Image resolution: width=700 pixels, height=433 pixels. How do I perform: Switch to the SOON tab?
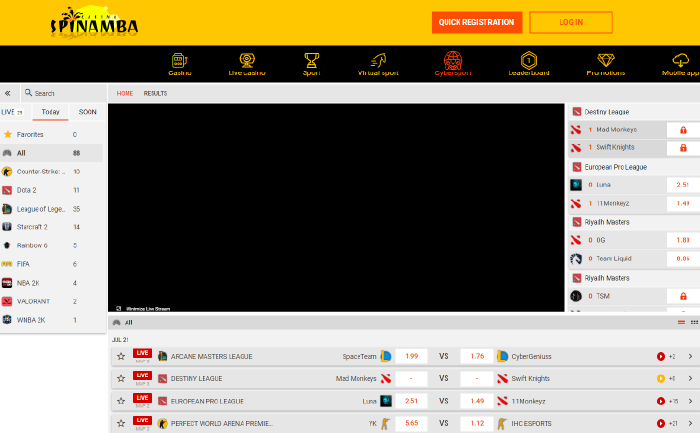coord(88,112)
